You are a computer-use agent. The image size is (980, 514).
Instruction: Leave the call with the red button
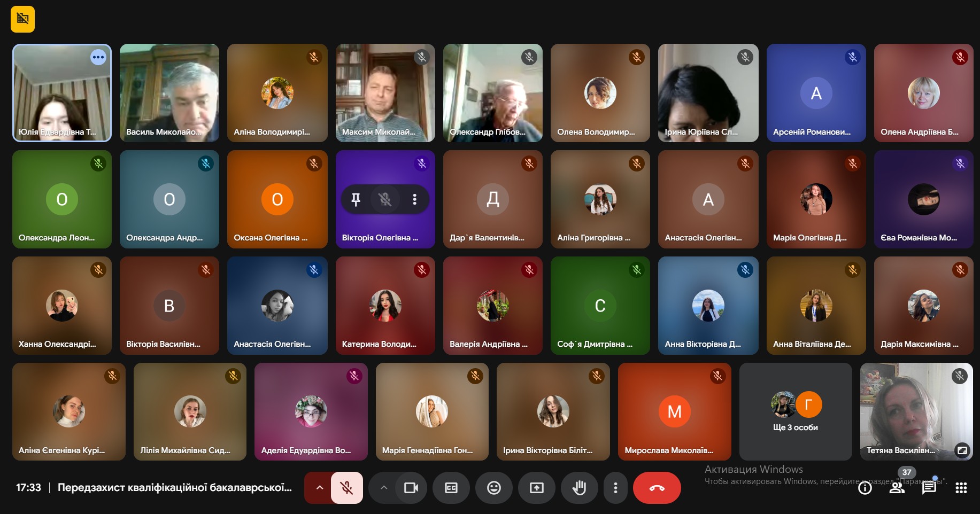point(657,488)
